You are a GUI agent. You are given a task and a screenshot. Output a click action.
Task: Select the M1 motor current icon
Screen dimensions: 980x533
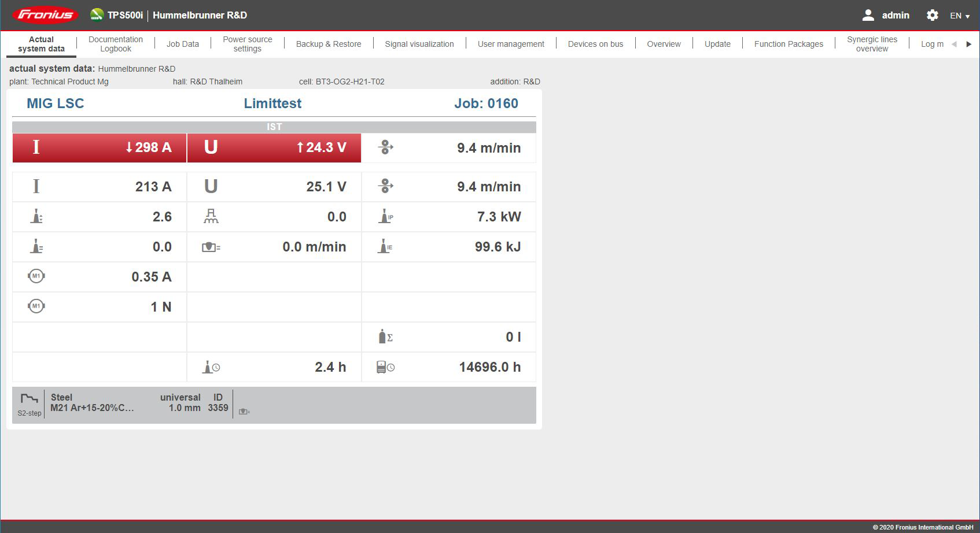[x=36, y=276]
